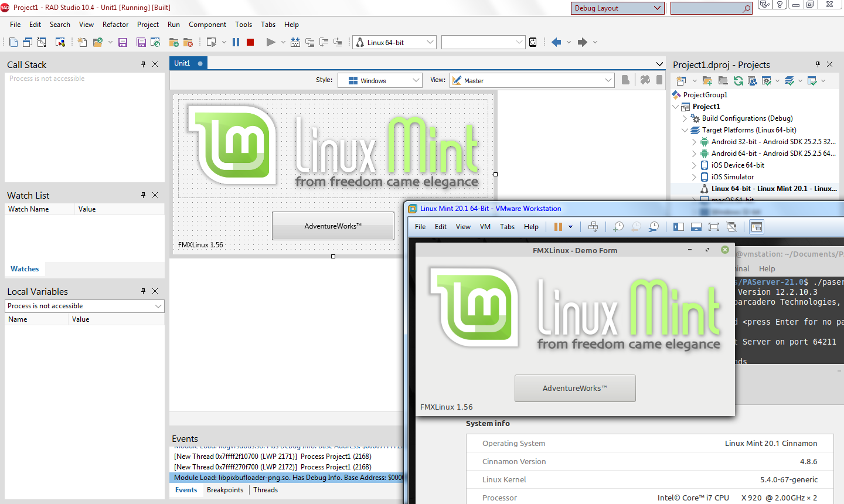Select iOS Device 64-bit platform

click(737, 165)
